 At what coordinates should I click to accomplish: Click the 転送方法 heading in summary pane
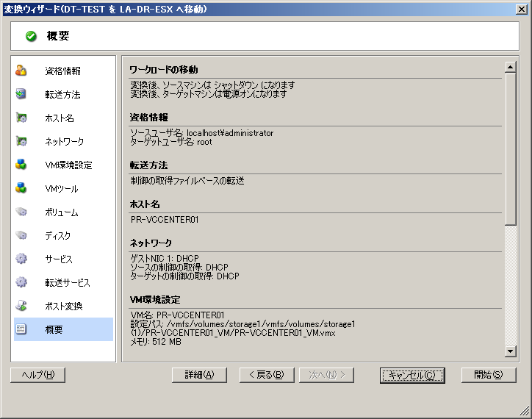pos(148,165)
